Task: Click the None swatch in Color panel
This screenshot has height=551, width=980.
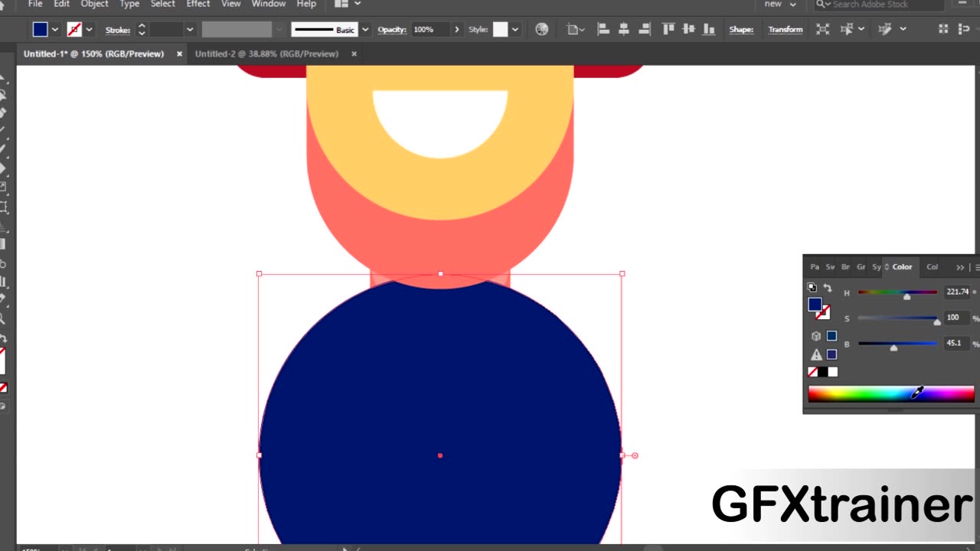Action: [812, 372]
